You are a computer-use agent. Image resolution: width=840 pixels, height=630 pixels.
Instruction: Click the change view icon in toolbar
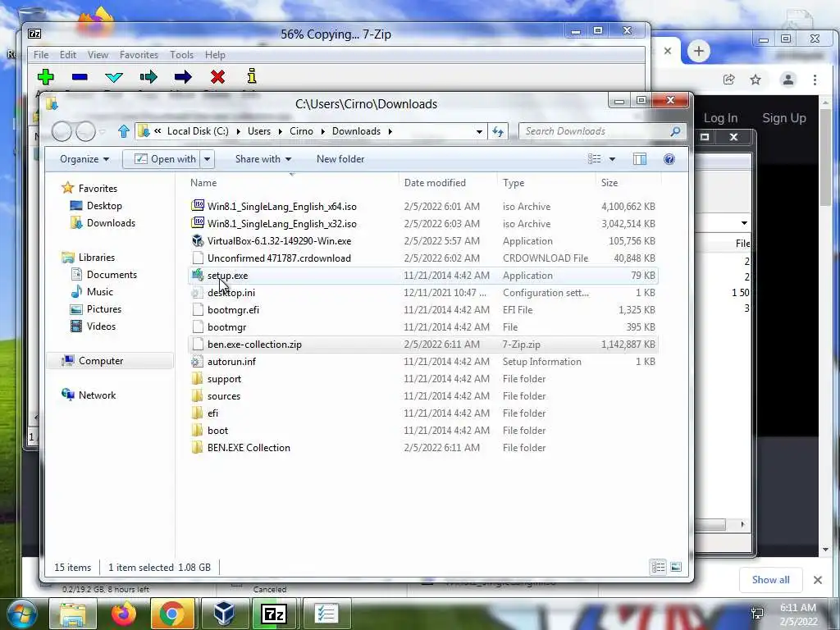click(x=594, y=159)
